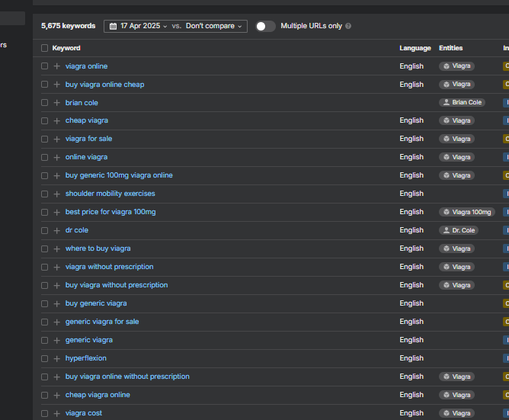Viewport: 509px width, 420px height.
Task: Click the plus icon next to 'dr cole'
Action: (56, 231)
